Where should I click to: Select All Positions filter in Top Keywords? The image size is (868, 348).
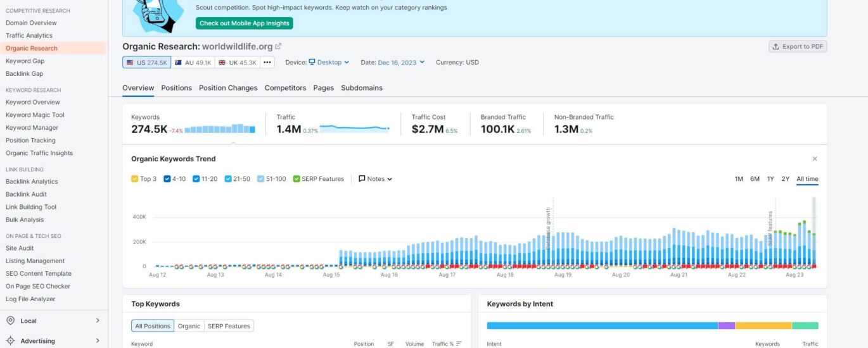[152, 326]
